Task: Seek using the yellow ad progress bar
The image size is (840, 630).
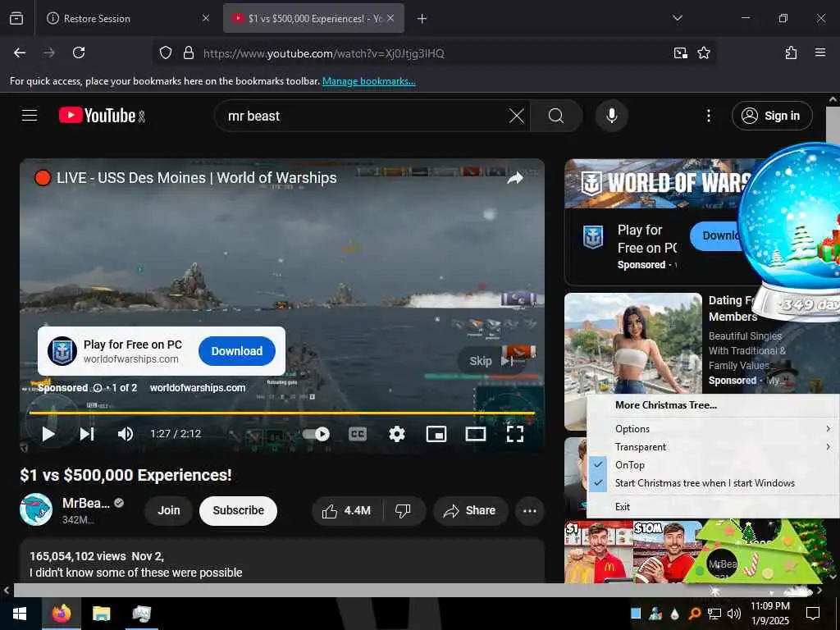Action: point(282,413)
